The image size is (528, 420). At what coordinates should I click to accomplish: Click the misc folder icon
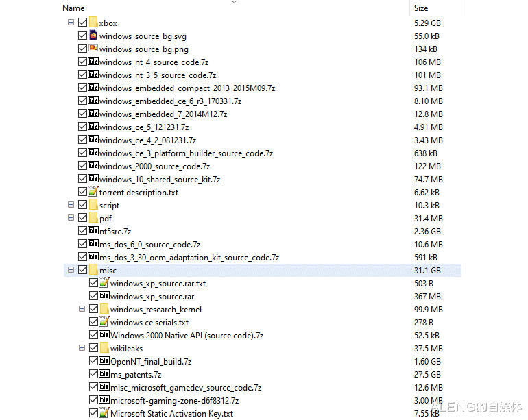click(x=94, y=270)
